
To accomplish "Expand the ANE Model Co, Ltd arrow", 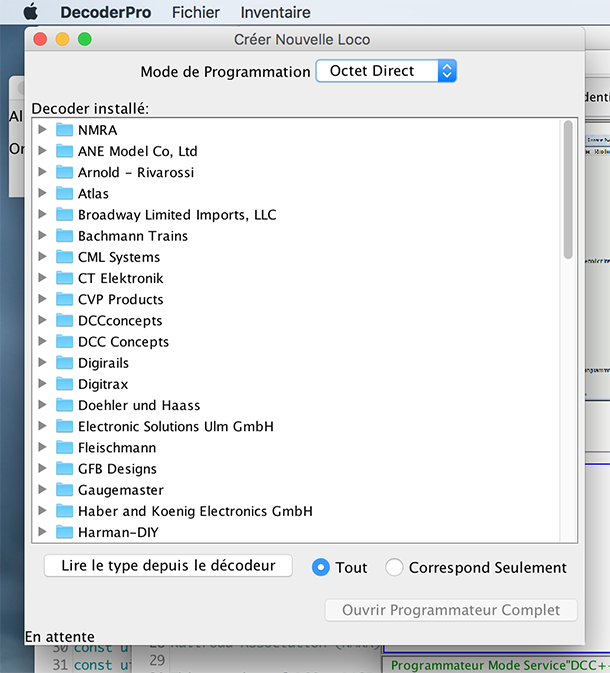I will point(42,150).
